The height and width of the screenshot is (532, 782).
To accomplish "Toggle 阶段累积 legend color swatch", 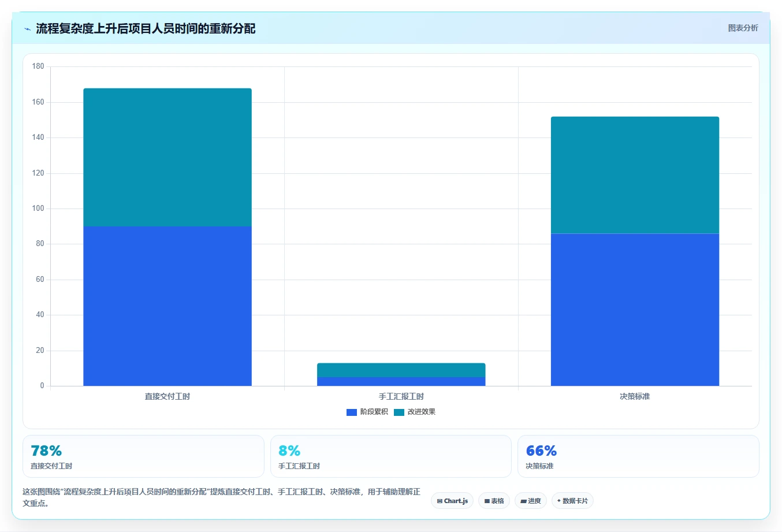I will (x=351, y=412).
